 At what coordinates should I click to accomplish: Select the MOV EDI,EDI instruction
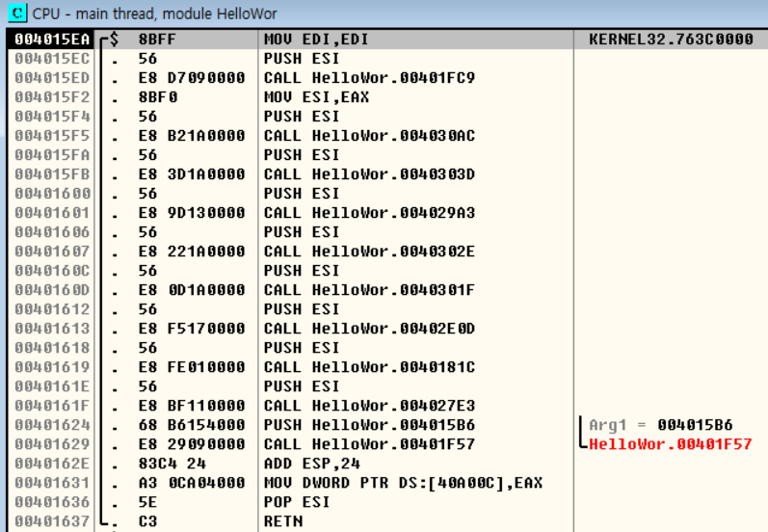316,40
